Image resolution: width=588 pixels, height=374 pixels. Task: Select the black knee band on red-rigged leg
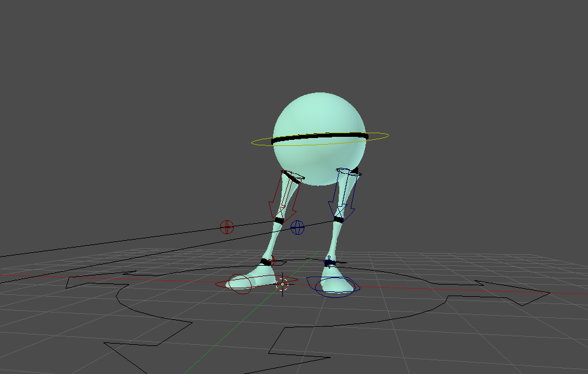[279, 221]
